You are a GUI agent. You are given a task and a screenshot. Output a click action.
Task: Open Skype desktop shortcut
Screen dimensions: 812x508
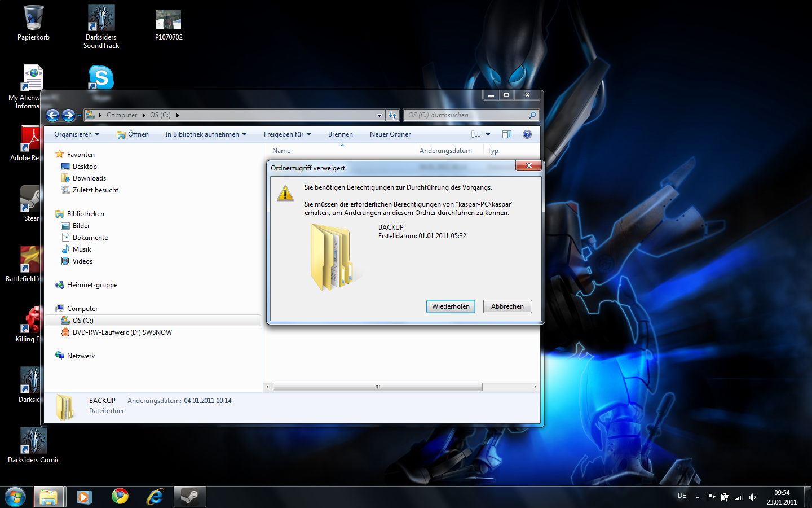pyautogui.click(x=101, y=77)
